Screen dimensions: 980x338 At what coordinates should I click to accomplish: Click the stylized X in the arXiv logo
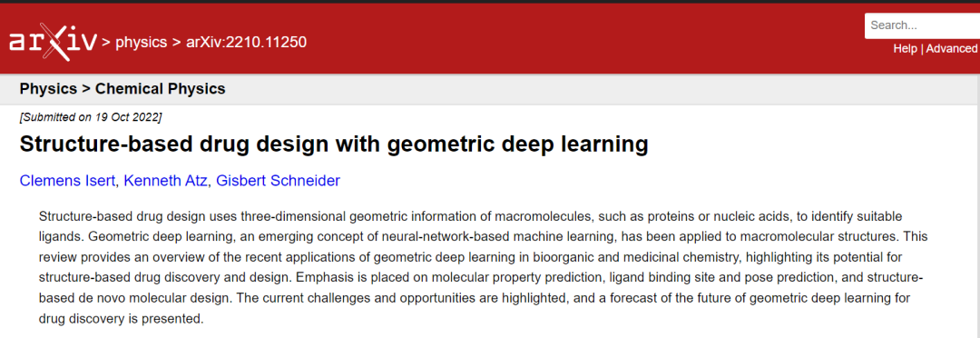55,43
